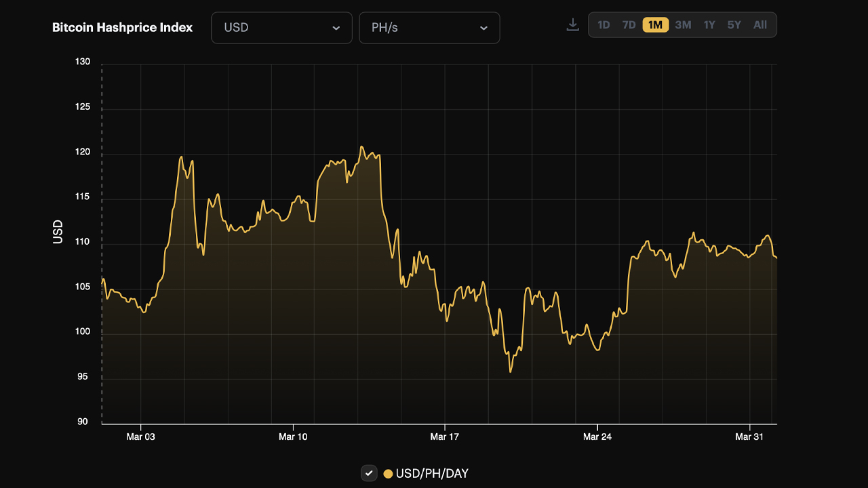Click the Mar 10 x-axis label
The height and width of the screenshot is (488, 868).
pos(293,437)
